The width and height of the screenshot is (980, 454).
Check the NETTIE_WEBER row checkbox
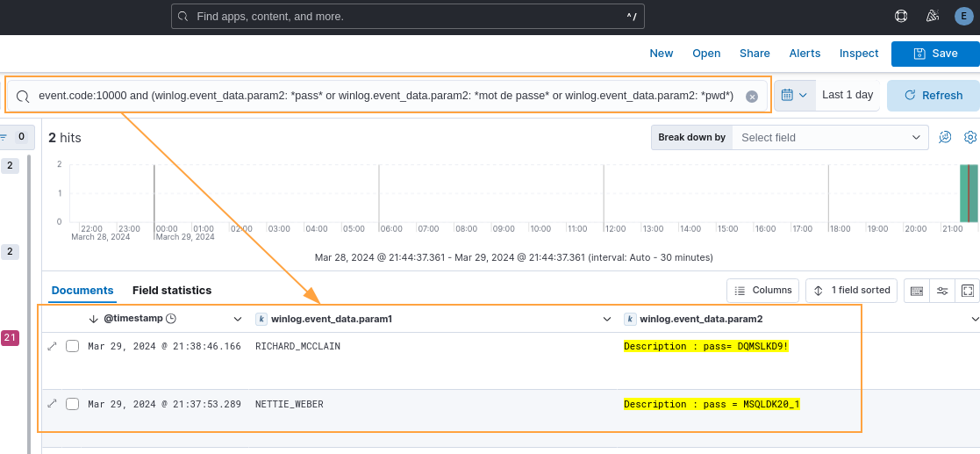[73, 404]
